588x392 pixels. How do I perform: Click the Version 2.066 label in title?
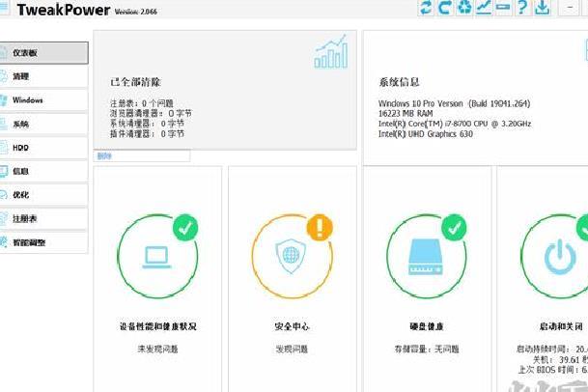point(136,12)
